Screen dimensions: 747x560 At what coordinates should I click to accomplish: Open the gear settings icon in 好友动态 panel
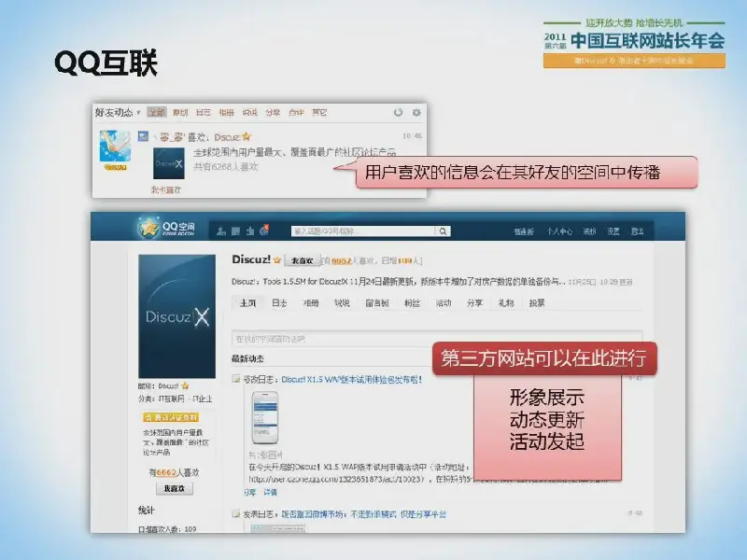[x=416, y=112]
